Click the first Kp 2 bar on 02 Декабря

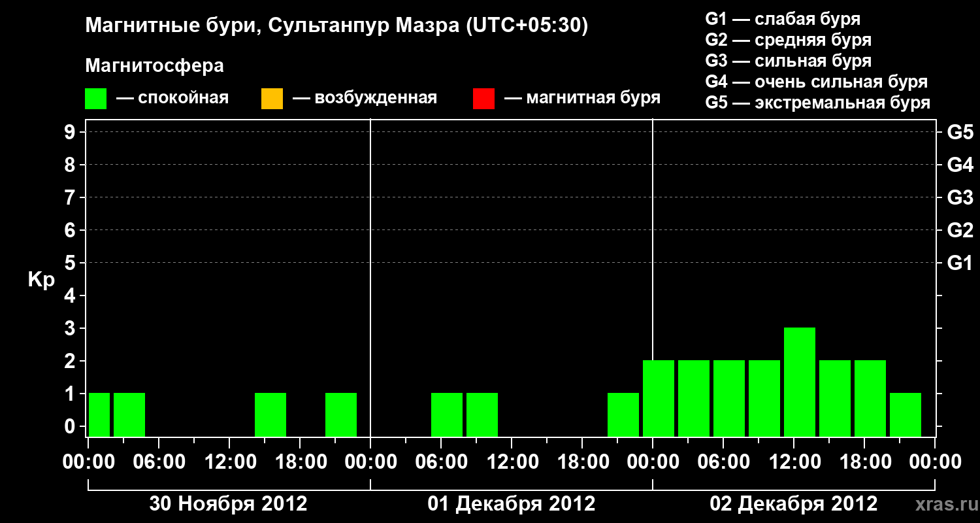tap(659, 398)
